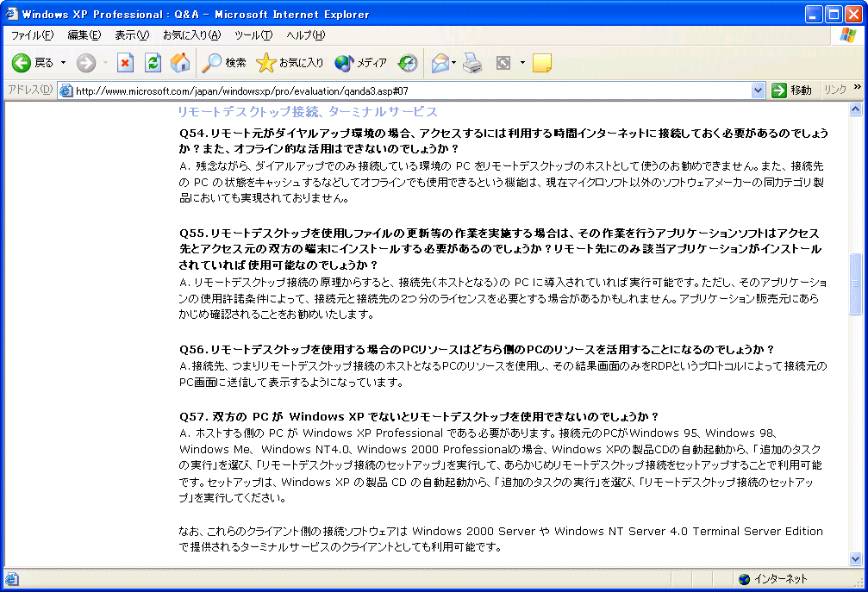
Task: Click the Print icon
Action: click(x=472, y=63)
